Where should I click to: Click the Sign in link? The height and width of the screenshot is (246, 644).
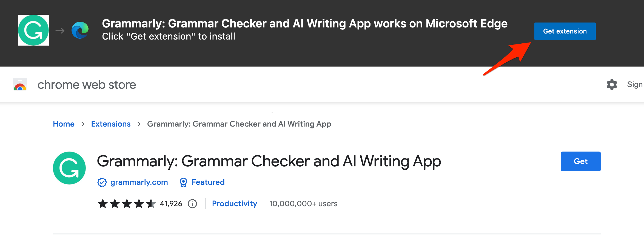tap(634, 85)
